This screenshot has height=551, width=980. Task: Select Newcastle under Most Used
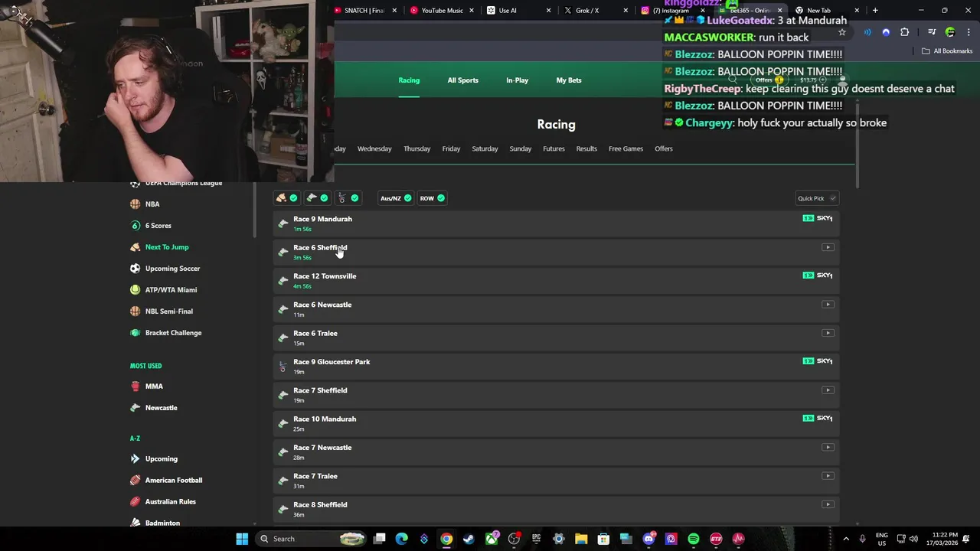[161, 408]
